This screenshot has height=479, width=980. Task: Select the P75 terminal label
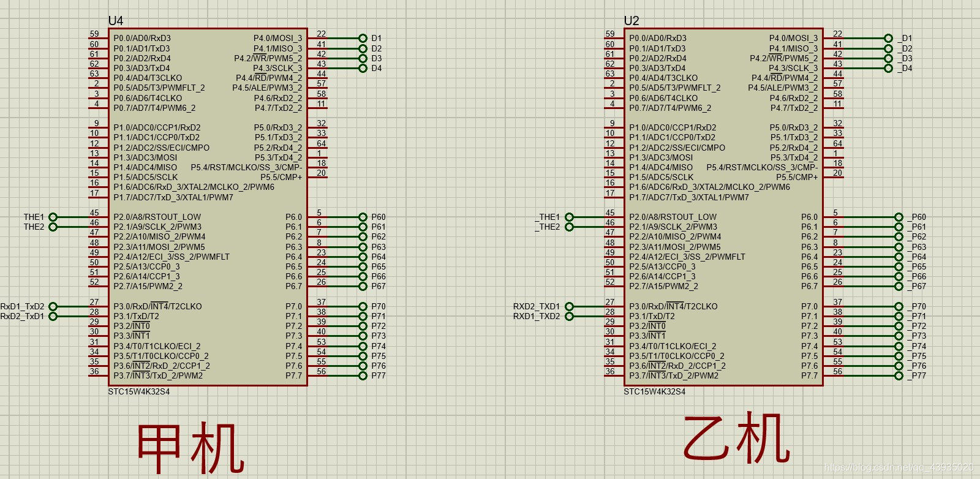click(x=379, y=356)
